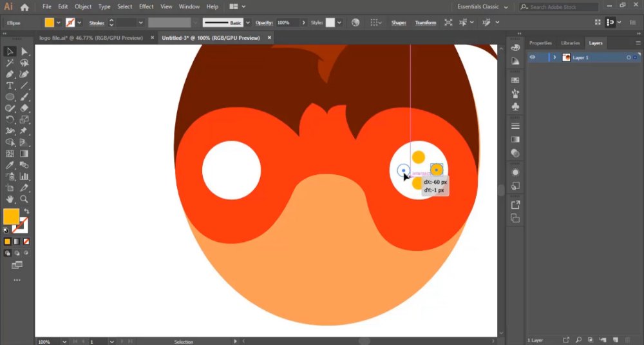The height and width of the screenshot is (345, 644).
Task: Pick the Blend tool
Action: click(24, 165)
